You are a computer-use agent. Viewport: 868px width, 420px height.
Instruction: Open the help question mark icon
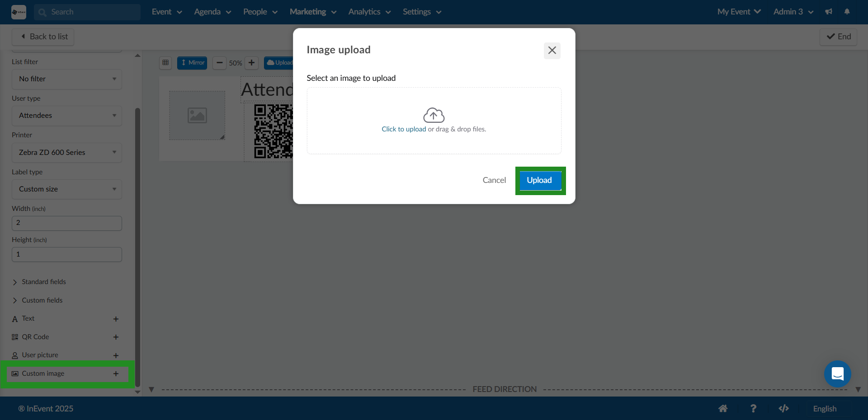[754, 408]
